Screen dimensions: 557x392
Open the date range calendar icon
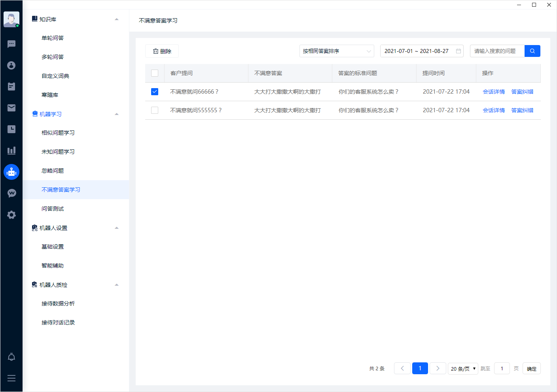coord(458,51)
